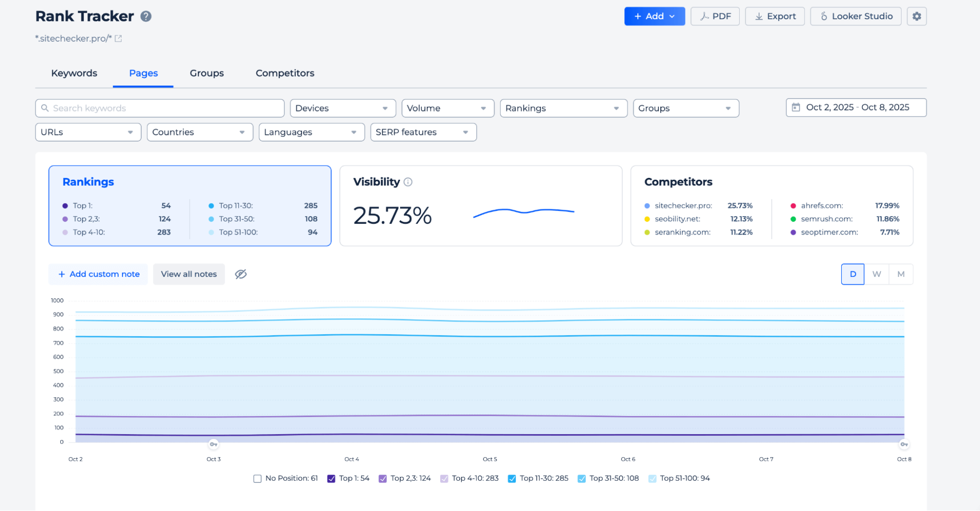The width and height of the screenshot is (980, 511).
Task: Switch to the Keywords tab
Action: click(x=74, y=73)
